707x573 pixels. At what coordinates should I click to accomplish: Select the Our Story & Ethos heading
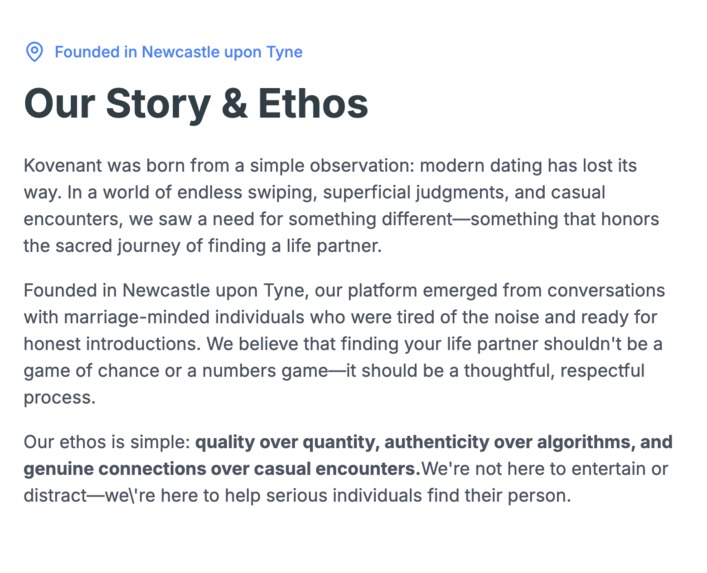tap(196, 104)
